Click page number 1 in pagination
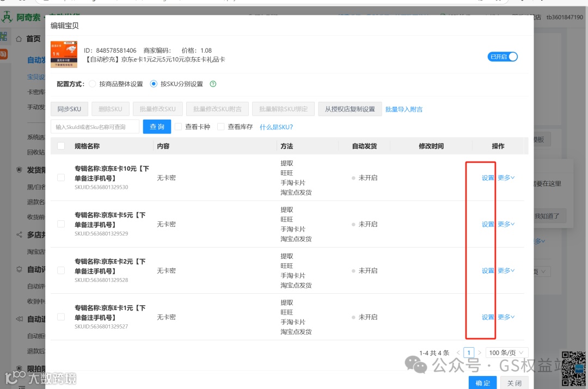The image size is (588, 389). tap(469, 353)
